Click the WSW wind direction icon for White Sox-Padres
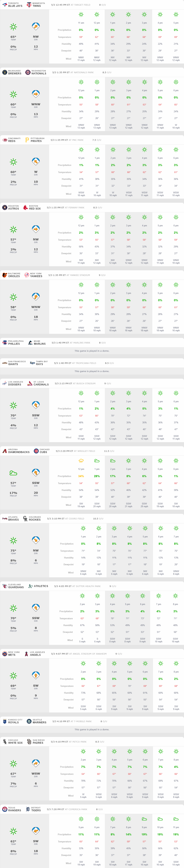This screenshot has width=184, height=868. pyautogui.click(x=36, y=763)
